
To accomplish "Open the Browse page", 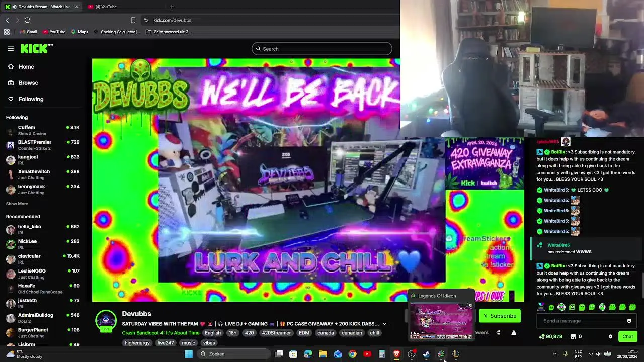I will click(x=23, y=83).
